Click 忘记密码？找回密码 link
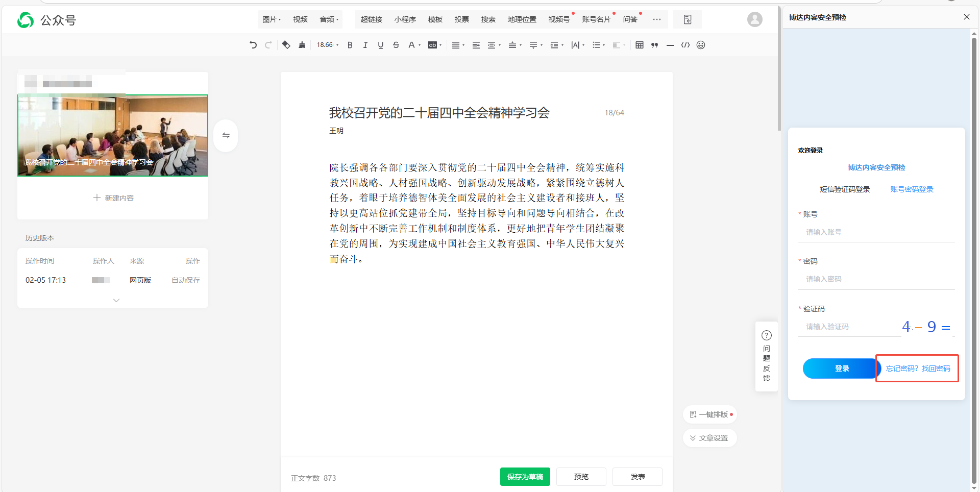Image resolution: width=980 pixels, height=492 pixels. [918, 368]
